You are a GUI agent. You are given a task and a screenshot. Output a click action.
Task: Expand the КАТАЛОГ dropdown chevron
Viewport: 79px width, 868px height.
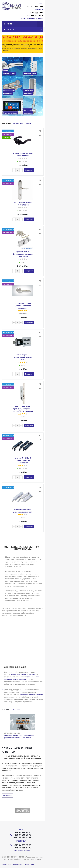(x=41, y=30)
